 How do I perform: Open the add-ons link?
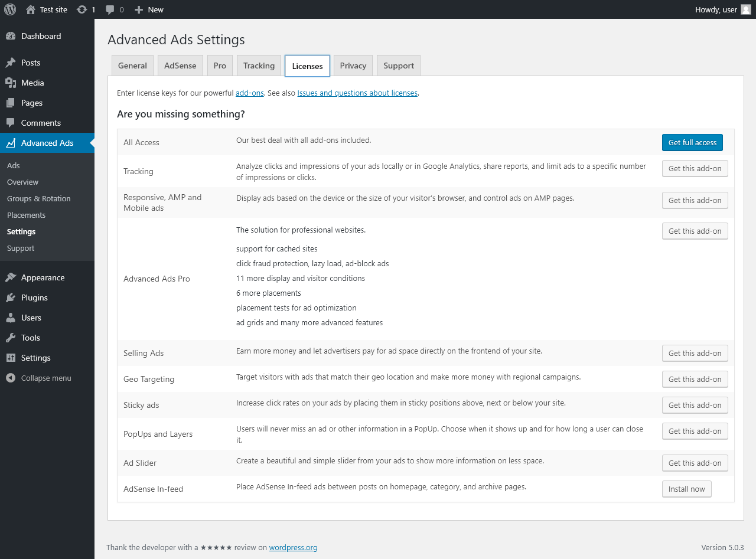[x=250, y=93]
